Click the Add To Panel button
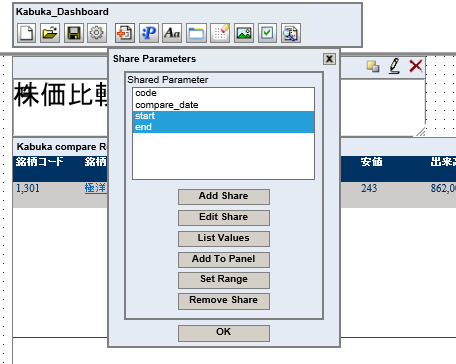The height and width of the screenshot is (364, 456). pyautogui.click(x=224, y=260)
